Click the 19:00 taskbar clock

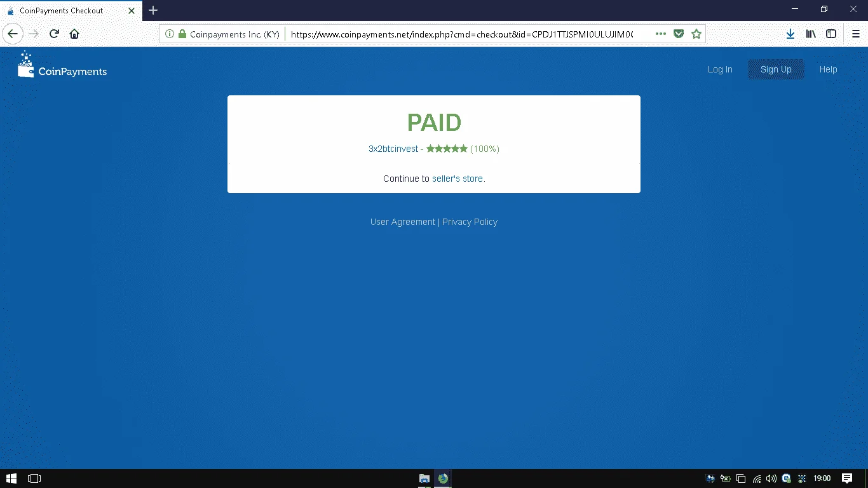click(x=822, y=478)
